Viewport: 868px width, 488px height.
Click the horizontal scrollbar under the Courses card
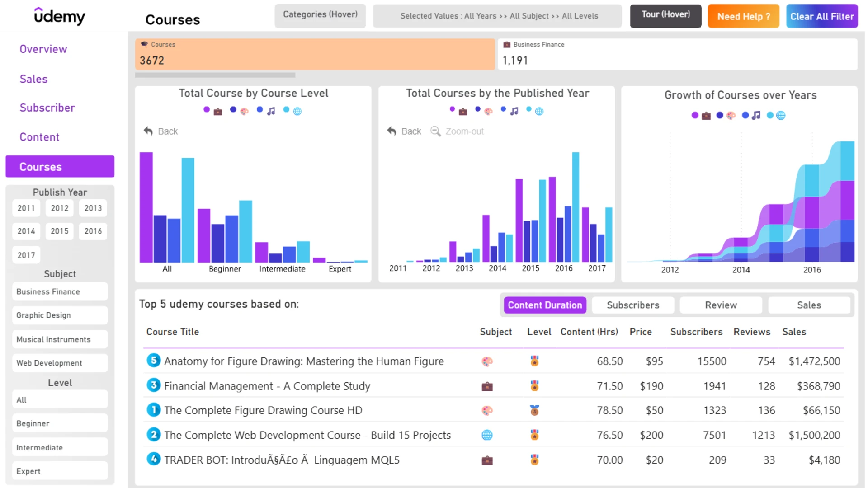[215, 75]
